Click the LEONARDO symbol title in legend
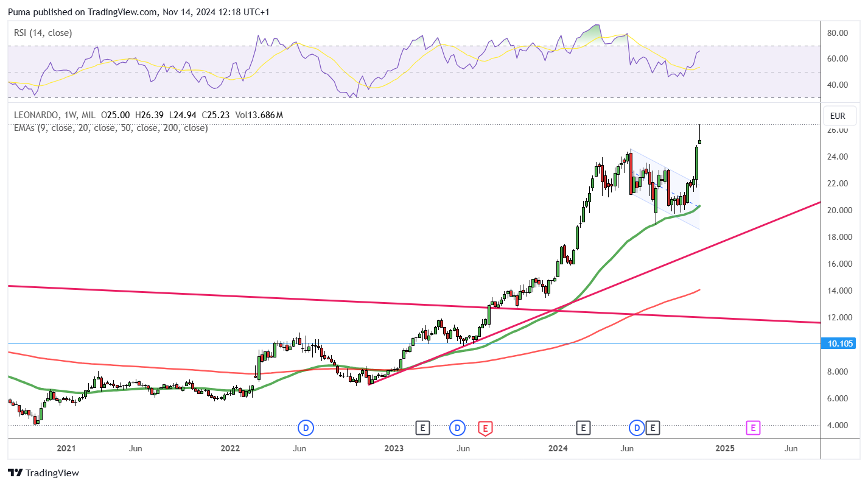Screen dimensions: 868x486 (x=37, y=115)
